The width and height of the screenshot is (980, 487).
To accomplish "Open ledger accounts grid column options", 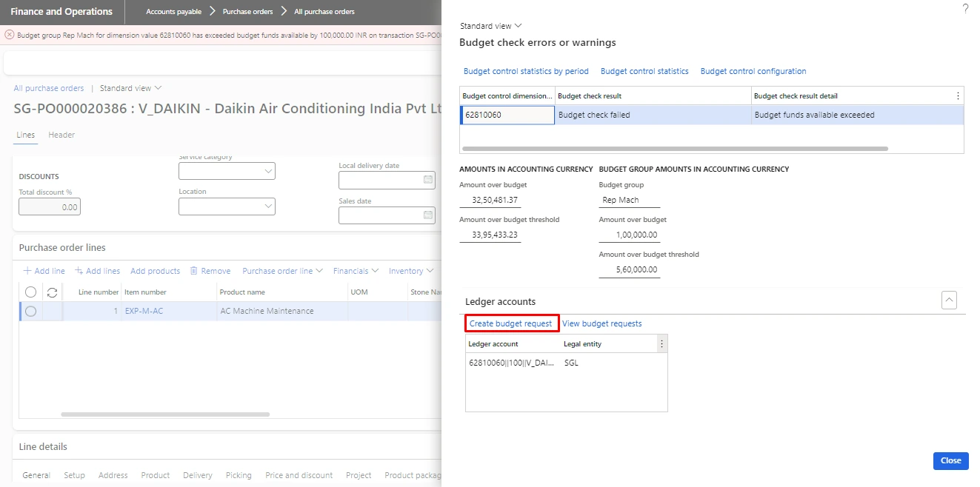I will click(x=661, y=343).
